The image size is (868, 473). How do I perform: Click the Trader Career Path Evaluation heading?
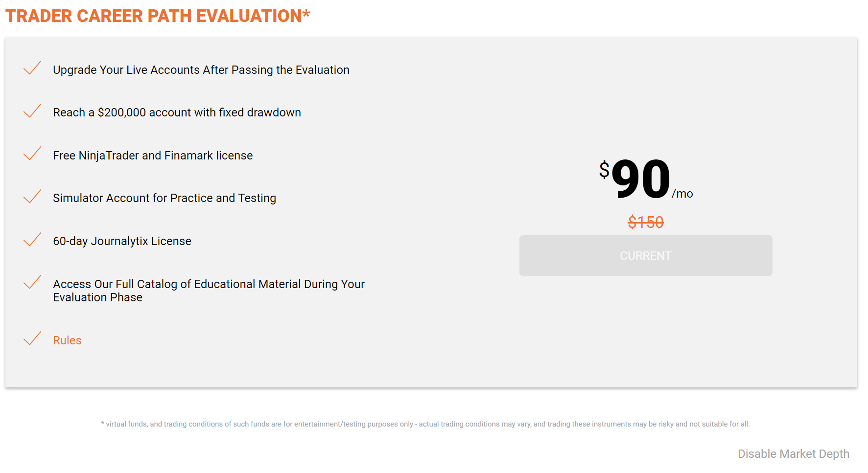(x=158, y=16)
